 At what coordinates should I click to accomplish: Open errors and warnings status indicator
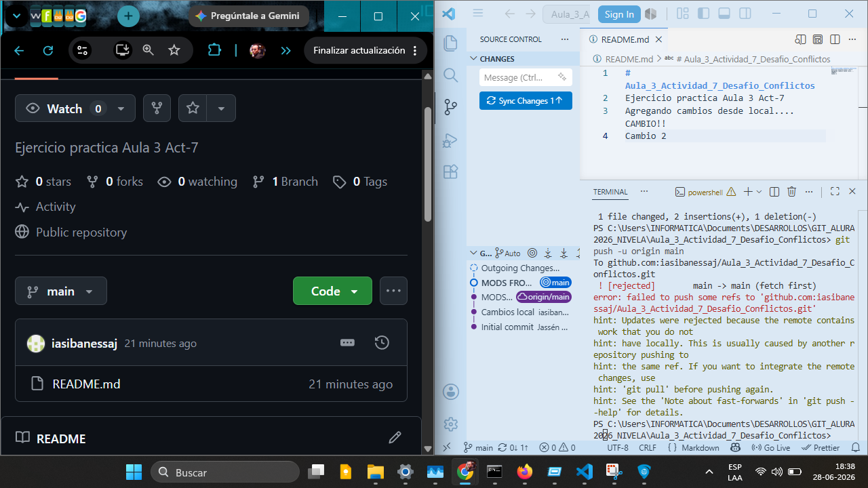point(557,448)
